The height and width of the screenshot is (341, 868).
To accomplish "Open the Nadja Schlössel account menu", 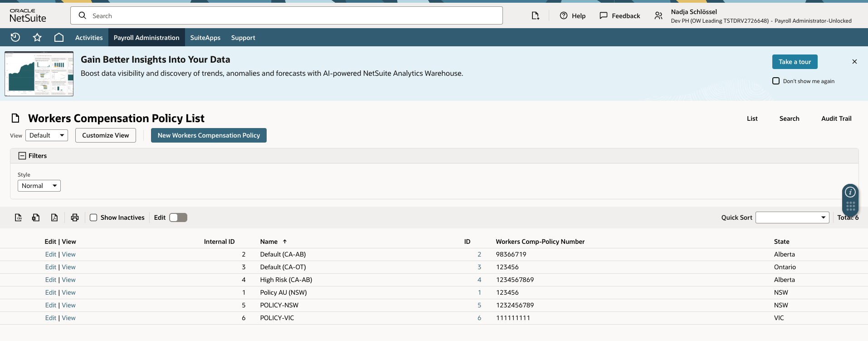I will [x=761, y=16].
